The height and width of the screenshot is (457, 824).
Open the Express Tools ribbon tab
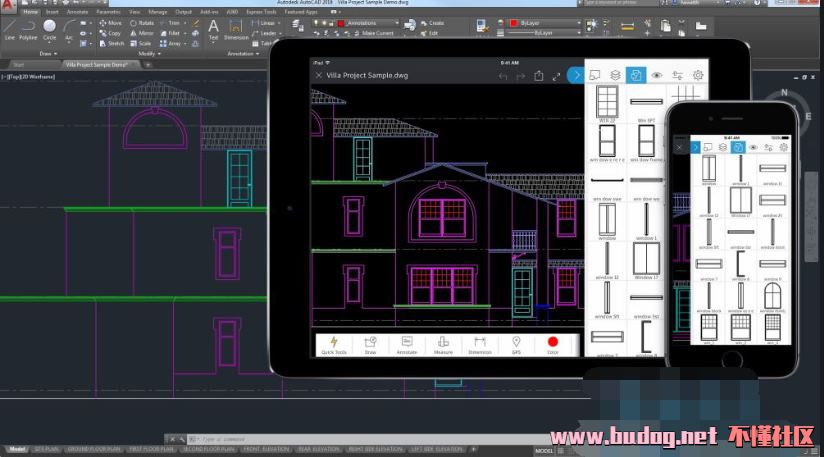pos(261,12)
